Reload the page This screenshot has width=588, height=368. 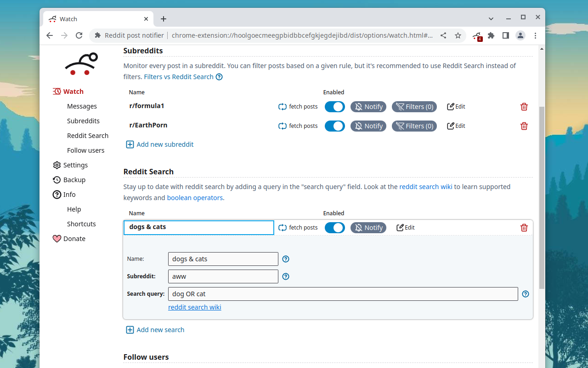79,35
